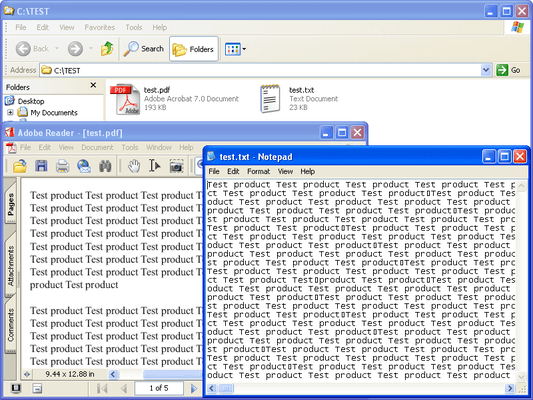533x400 pixels.
Task: Open Adobe Reader Document menu
Action: click(97, 147)
